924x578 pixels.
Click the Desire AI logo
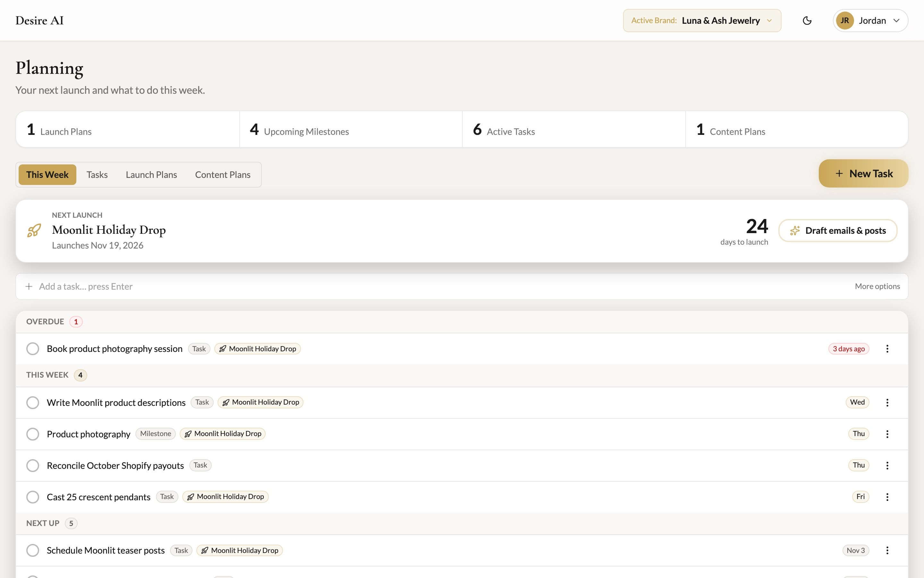tap(39, 21)
